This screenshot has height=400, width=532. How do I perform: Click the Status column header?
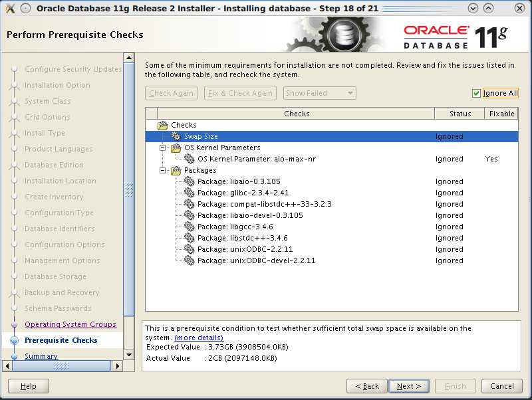point(460,114)
